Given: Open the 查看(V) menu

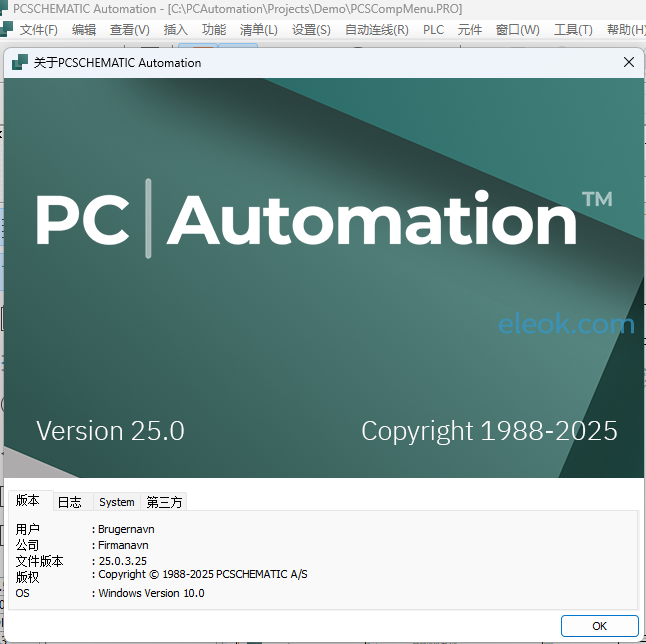Looking at the screenshot, I should (129, 30).
